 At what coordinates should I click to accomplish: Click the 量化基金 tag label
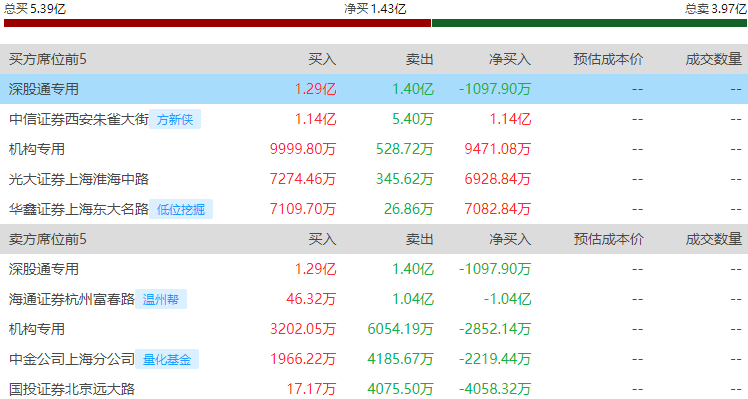167,359
